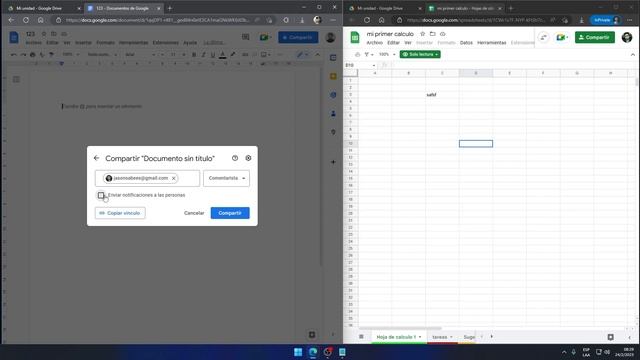640x360 pixels.
Task: Show hidden tray icons chevron
Action: point(564,352)
